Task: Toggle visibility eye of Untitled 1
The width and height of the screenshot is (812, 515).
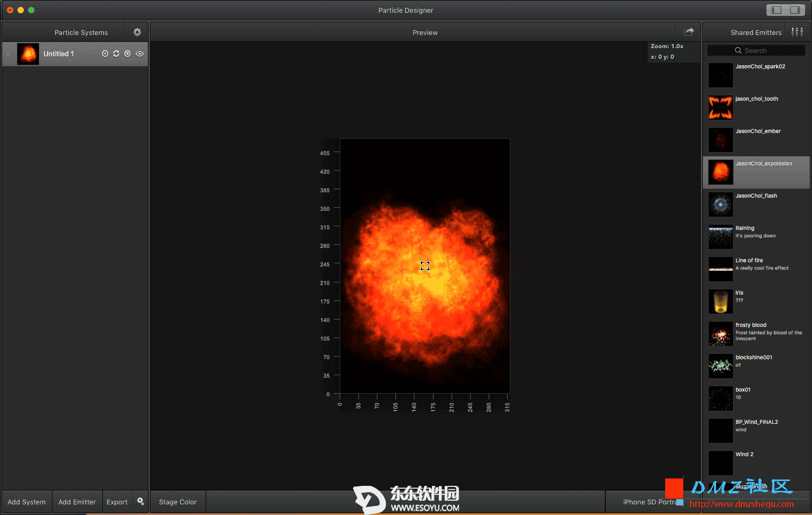Action: [x=140, y=54]
